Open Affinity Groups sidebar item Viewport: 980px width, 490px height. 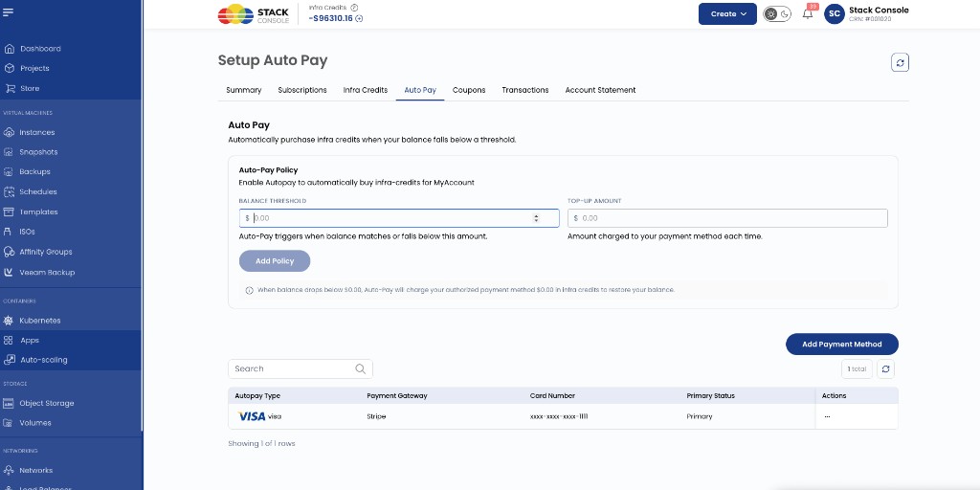pos(46,252)
